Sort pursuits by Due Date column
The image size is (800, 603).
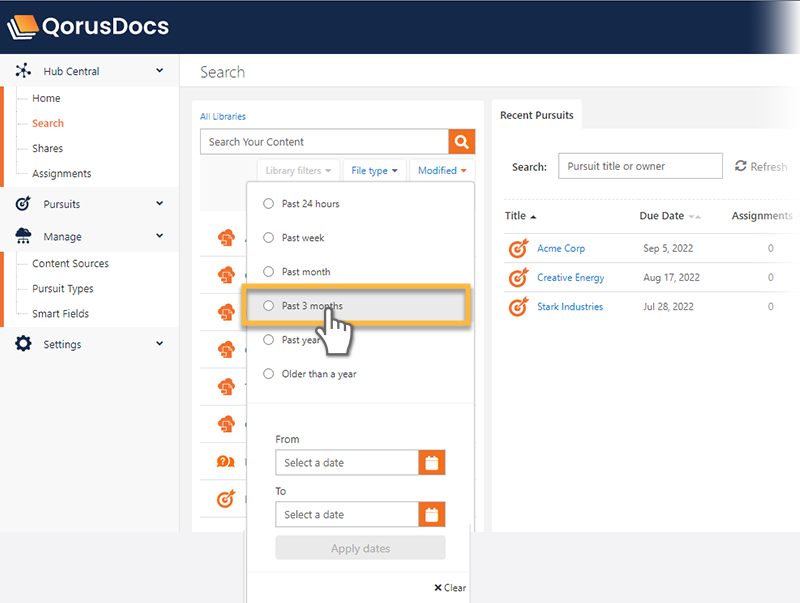point(669,216)
